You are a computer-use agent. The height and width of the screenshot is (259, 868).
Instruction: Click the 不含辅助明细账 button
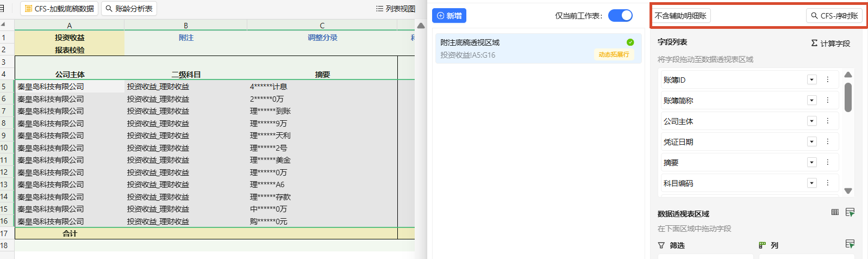pyautogui.click(x=680, y=16)
